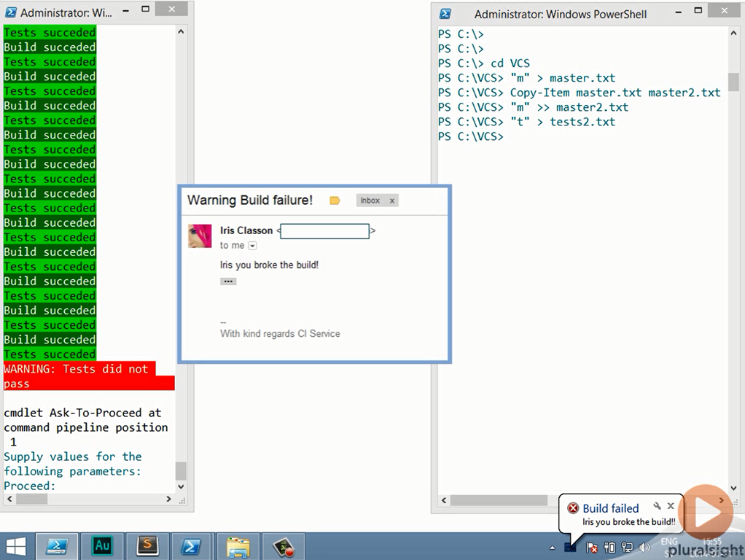The image size is (745, 560).
Task: Click the green screen recorder taskbar icon
Action: (283, 545)
